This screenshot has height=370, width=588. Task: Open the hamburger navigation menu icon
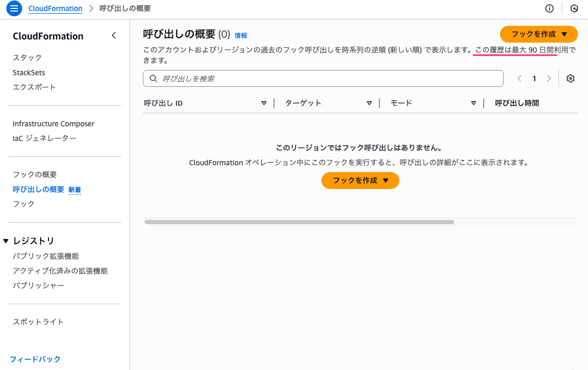[x=14, y=8]
